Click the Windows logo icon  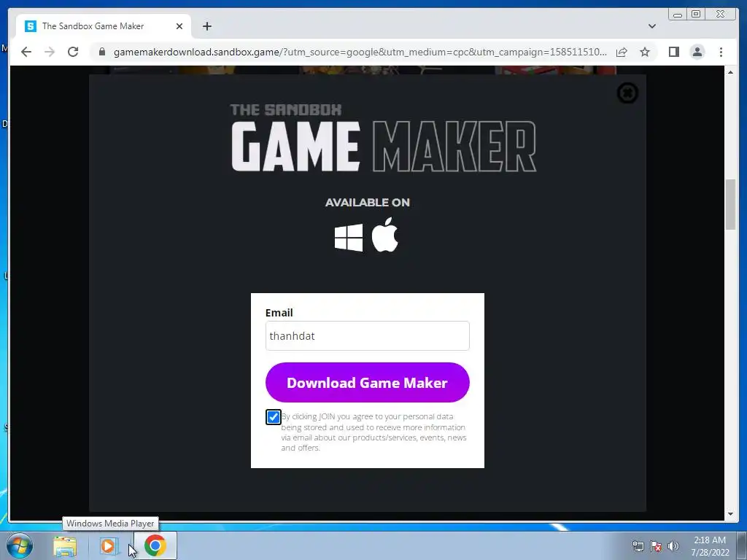click(349, 237)
